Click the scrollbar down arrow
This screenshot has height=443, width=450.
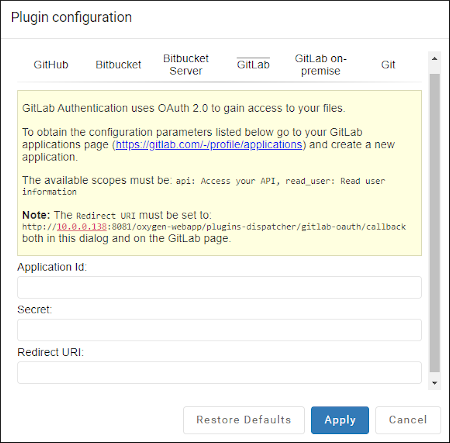434,383
